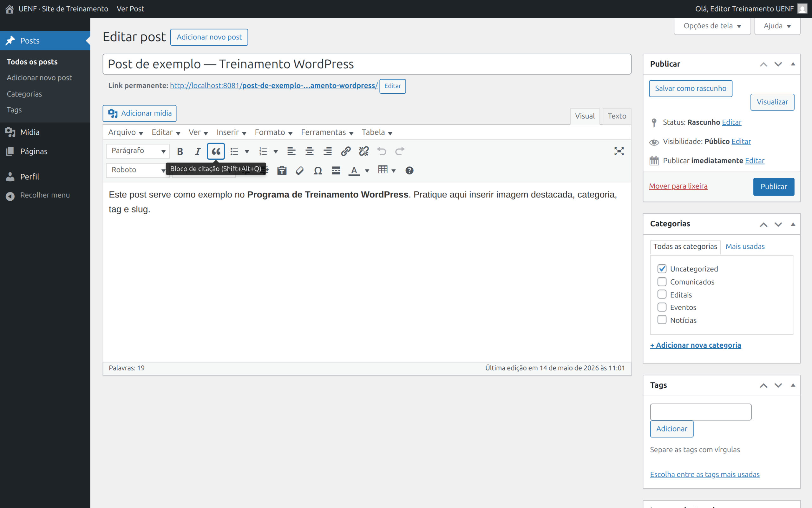Focus the tags input field
The height and width of the screenshot is (508, 812).
tap(701, 411)
